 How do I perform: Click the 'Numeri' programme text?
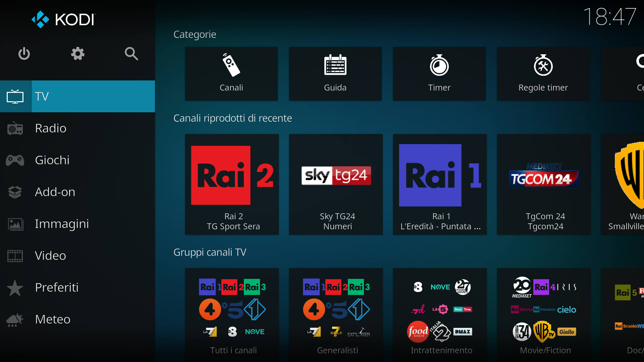point(337,227)
